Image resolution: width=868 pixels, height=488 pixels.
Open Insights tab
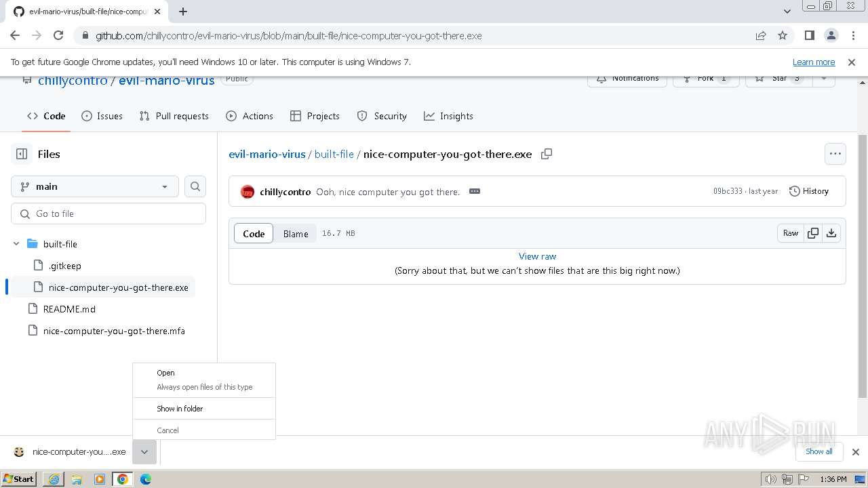pos(448,116)
